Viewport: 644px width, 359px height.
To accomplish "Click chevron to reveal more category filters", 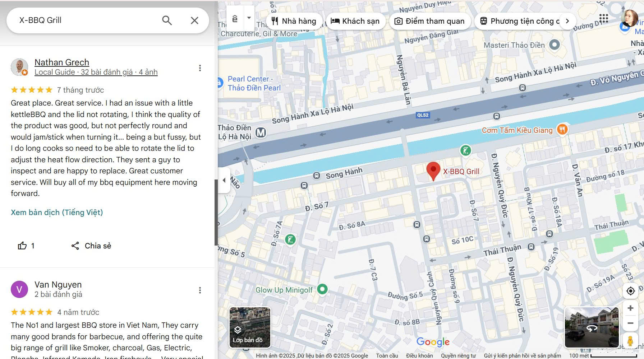I will [567, 21].
